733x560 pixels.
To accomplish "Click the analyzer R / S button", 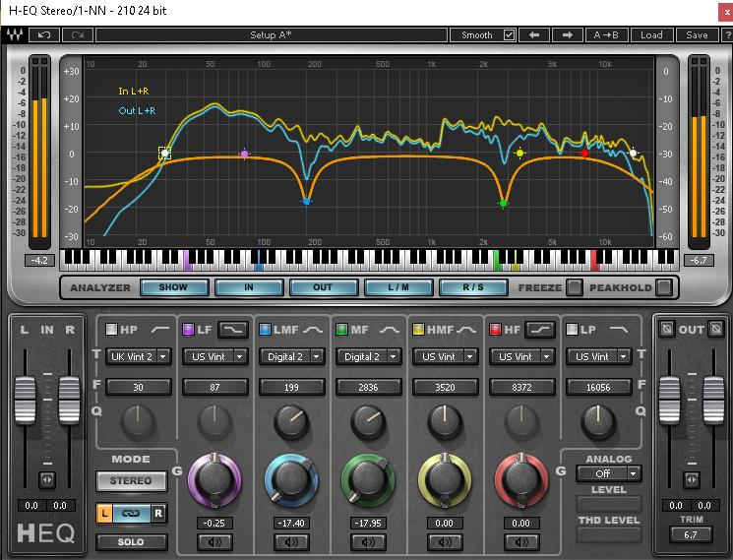I will pyautogui.click(x=473, y=287).
